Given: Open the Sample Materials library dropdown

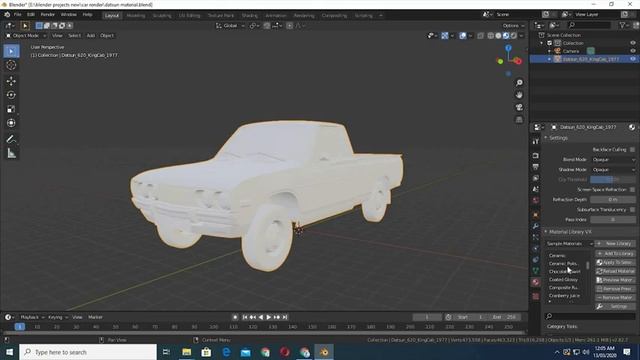Looking at the screenshot, I should tap(569, 243).
